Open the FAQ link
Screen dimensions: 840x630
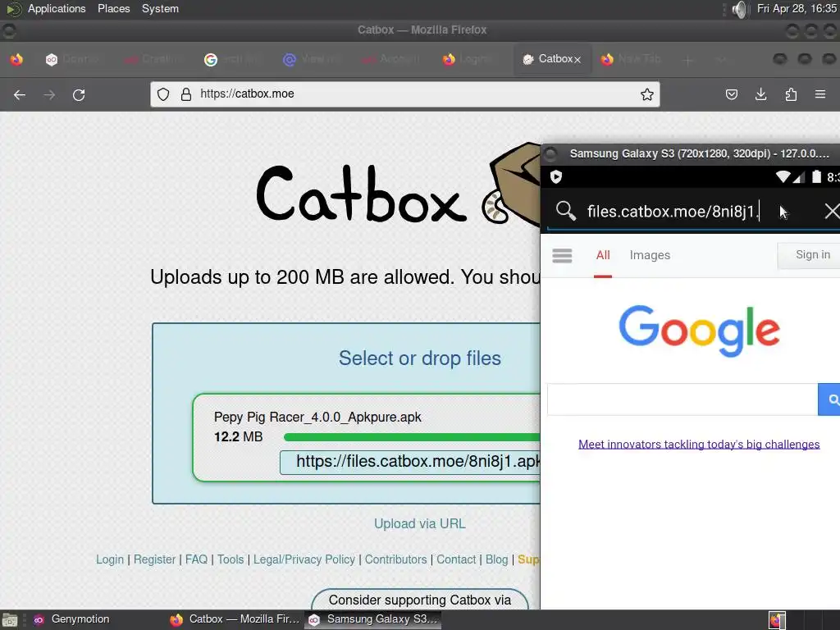[196, 559]
